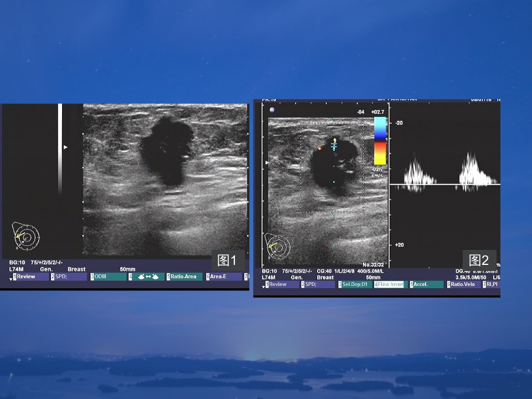
Task: Select the RI,PI measurement key
Action: [x=491, y=284]
